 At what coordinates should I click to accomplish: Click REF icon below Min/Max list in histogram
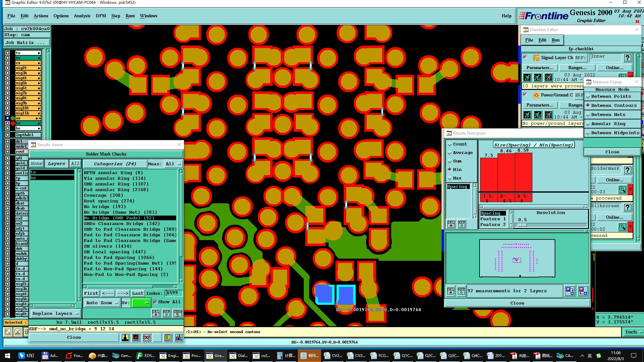click(461, 224)
